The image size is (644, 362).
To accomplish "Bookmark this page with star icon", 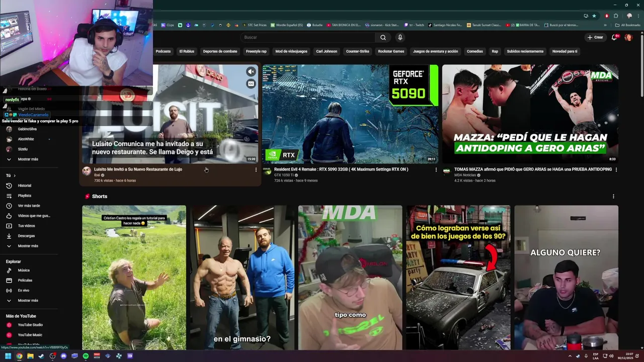I will point(594,16).
